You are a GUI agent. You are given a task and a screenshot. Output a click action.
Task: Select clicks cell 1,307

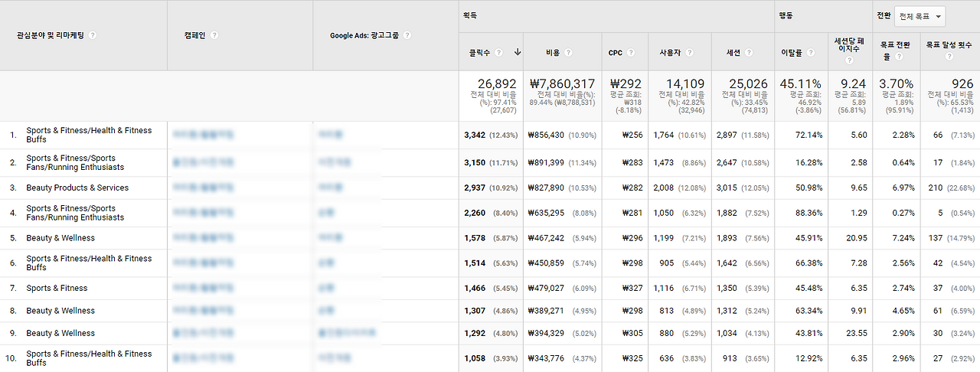click(x=475, y=311)
